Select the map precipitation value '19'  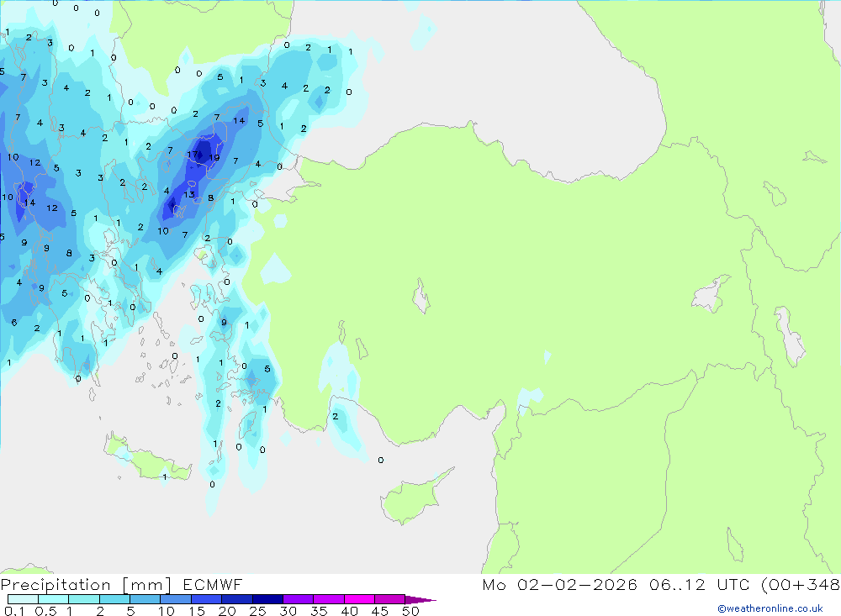tap(214, 158)
